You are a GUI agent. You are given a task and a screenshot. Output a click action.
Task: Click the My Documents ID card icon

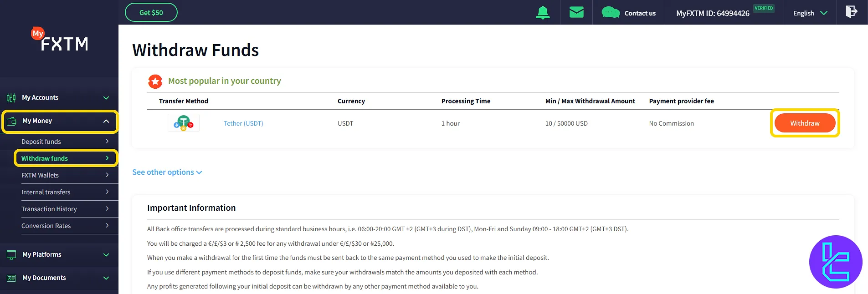pyautogui.click(x=11, y=278)
